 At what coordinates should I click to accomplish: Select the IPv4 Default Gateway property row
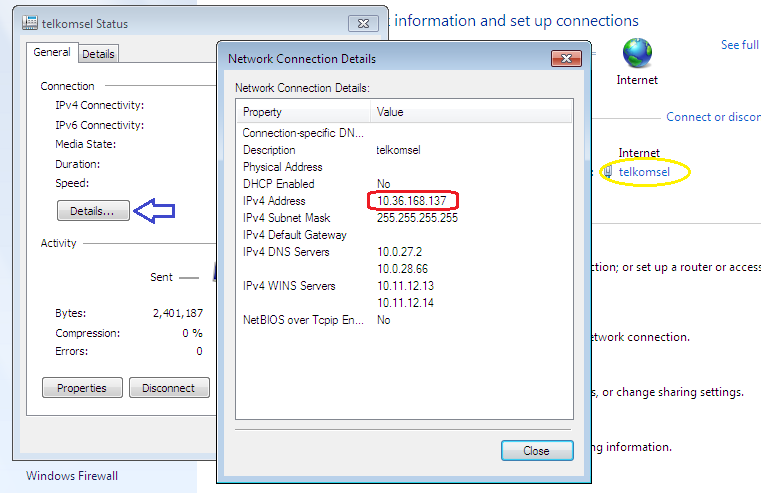[x=404, y=235]
